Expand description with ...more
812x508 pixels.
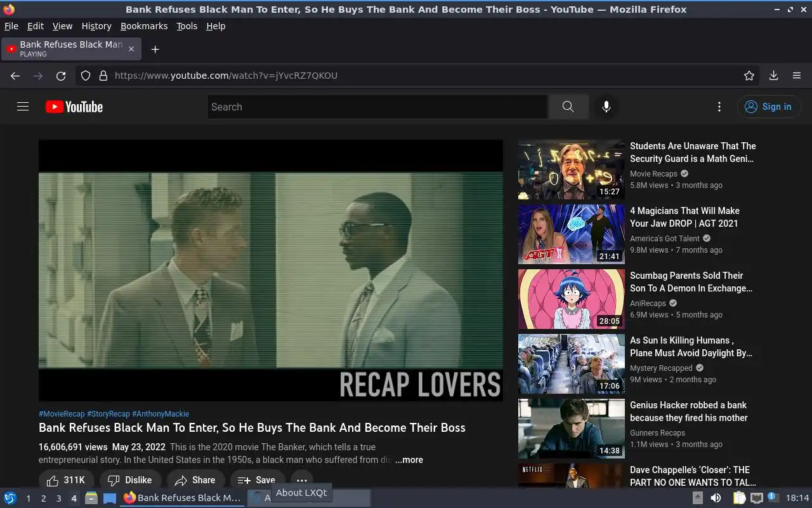point(409,460)
